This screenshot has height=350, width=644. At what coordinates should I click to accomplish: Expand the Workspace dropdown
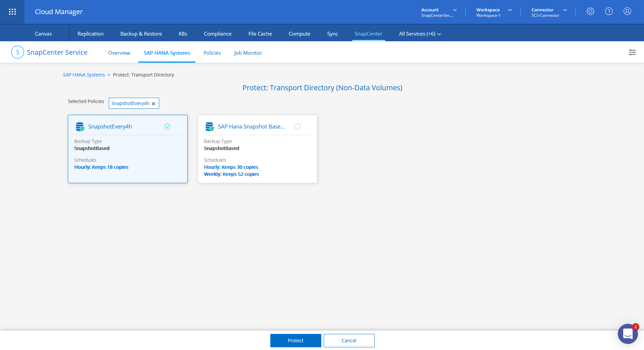coord(510,10)
